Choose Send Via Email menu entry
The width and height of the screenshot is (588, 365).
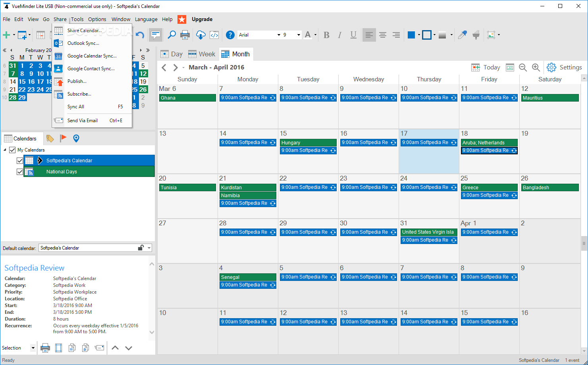point(92,121)
